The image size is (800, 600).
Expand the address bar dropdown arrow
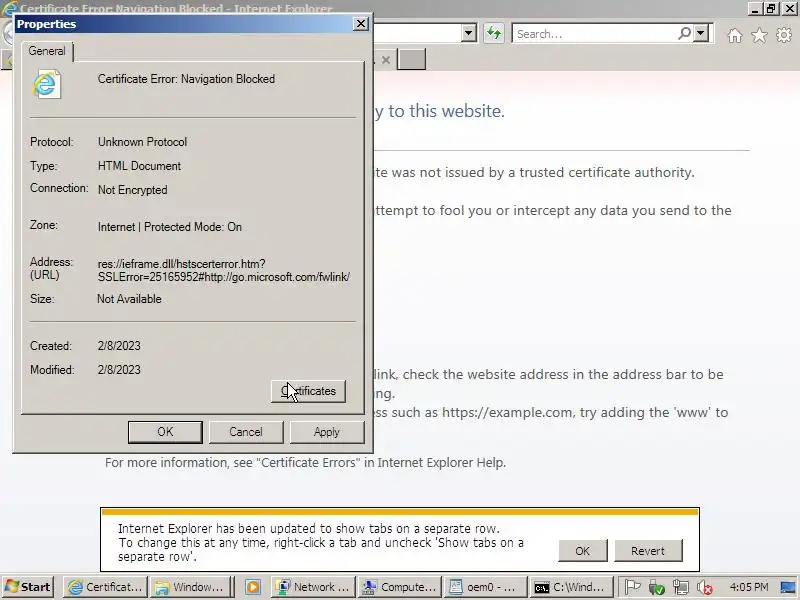tap(468, 34)
